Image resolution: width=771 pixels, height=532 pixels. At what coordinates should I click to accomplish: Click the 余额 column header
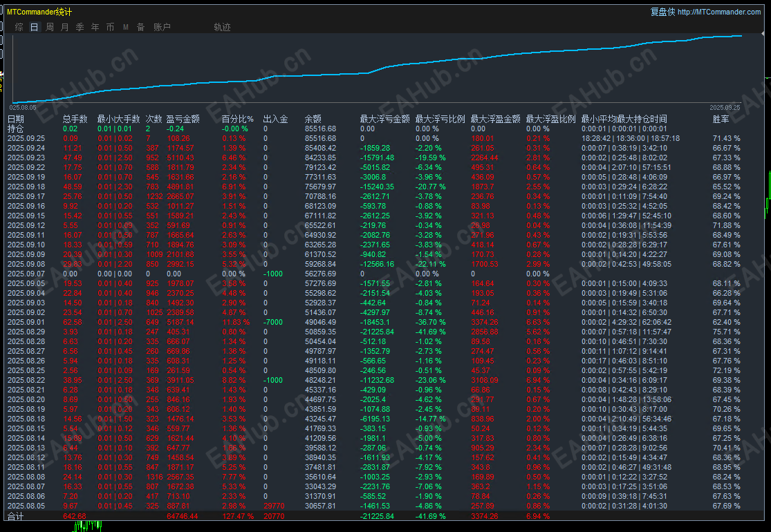click(x=313, y=119)
